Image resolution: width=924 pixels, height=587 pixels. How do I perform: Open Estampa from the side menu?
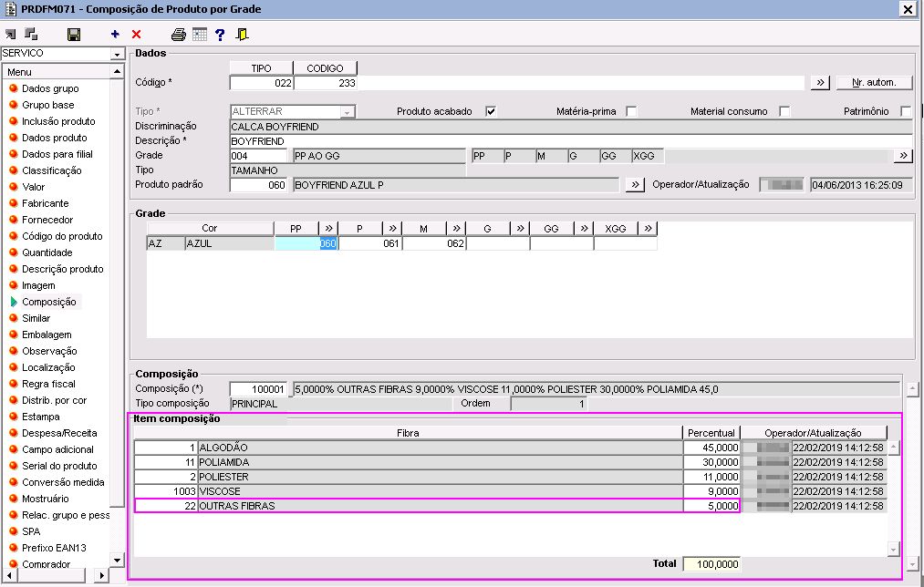coord(41,417)
